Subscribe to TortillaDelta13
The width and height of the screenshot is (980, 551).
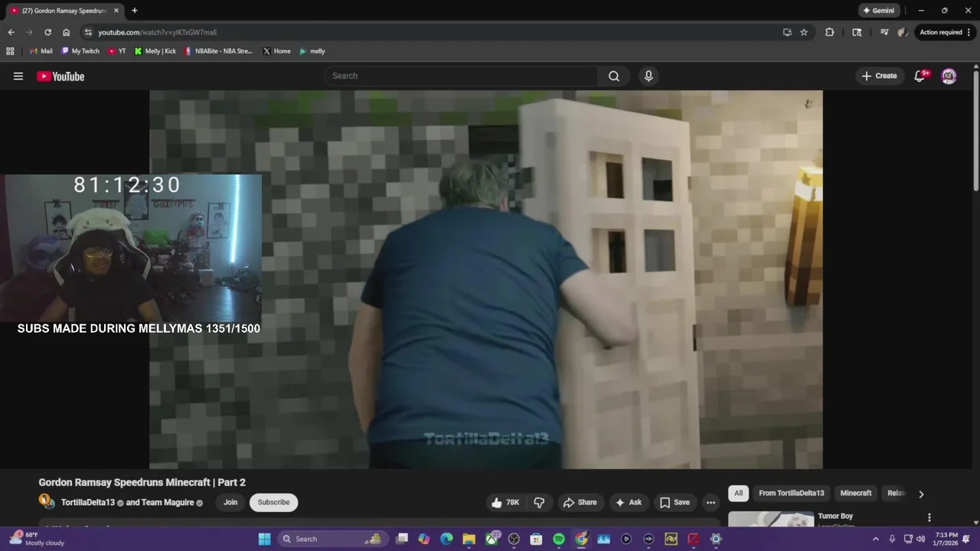tap(273, 502)
